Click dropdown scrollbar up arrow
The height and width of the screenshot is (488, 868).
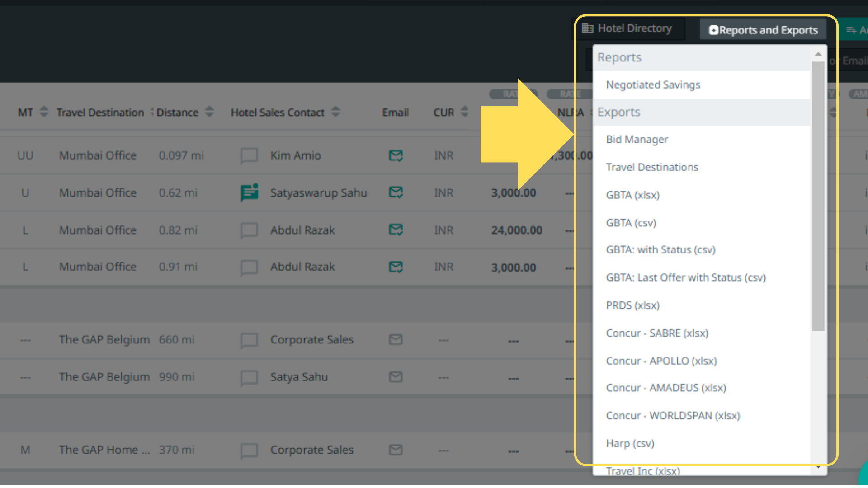(818, 54)
